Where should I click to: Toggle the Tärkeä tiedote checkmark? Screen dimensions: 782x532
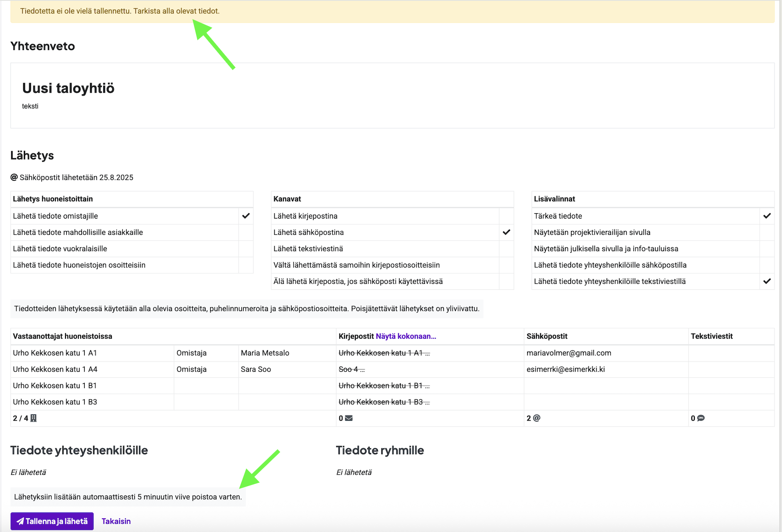click(767, 216)
